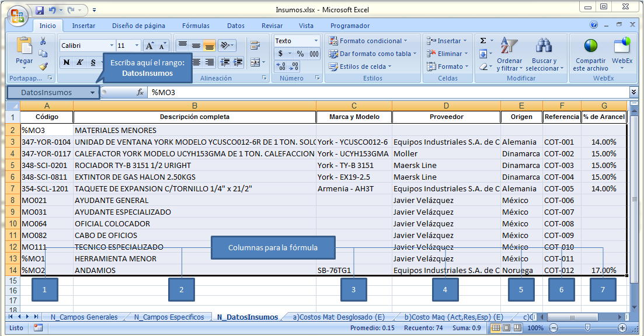Open the Programador tab
This screenshot has width=644, height=336.
point(350,26)
